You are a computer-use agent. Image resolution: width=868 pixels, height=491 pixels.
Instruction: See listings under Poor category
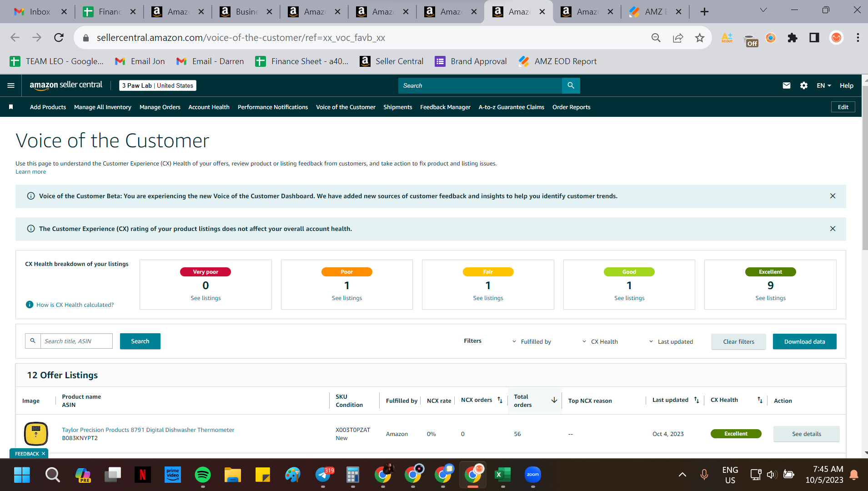coord(346,298)
